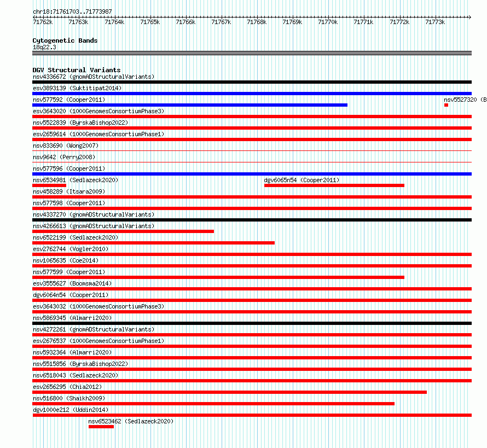This screenshot has width=487, height=448.
Task: Click the 71770k ruler tick label
Action: [328, 22]
